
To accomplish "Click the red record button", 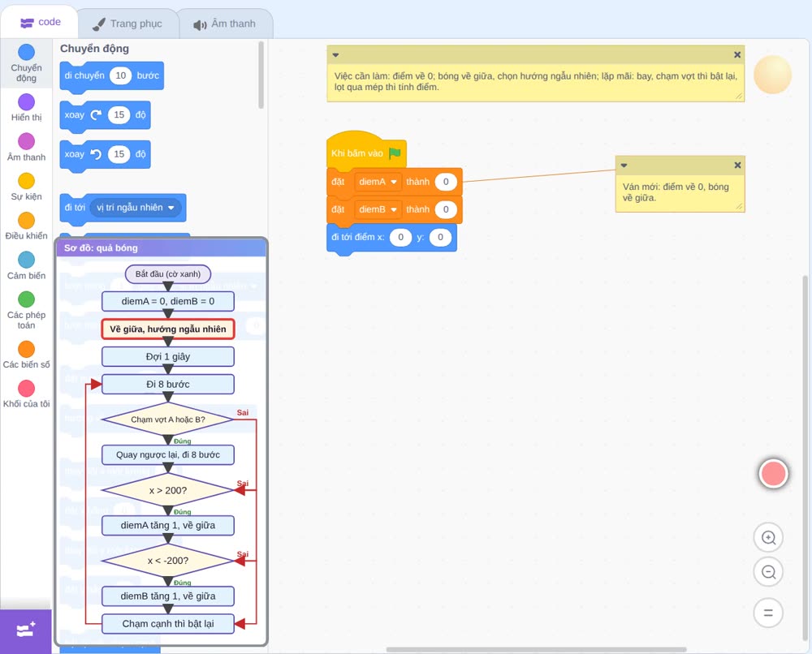I will click(773, 473).
